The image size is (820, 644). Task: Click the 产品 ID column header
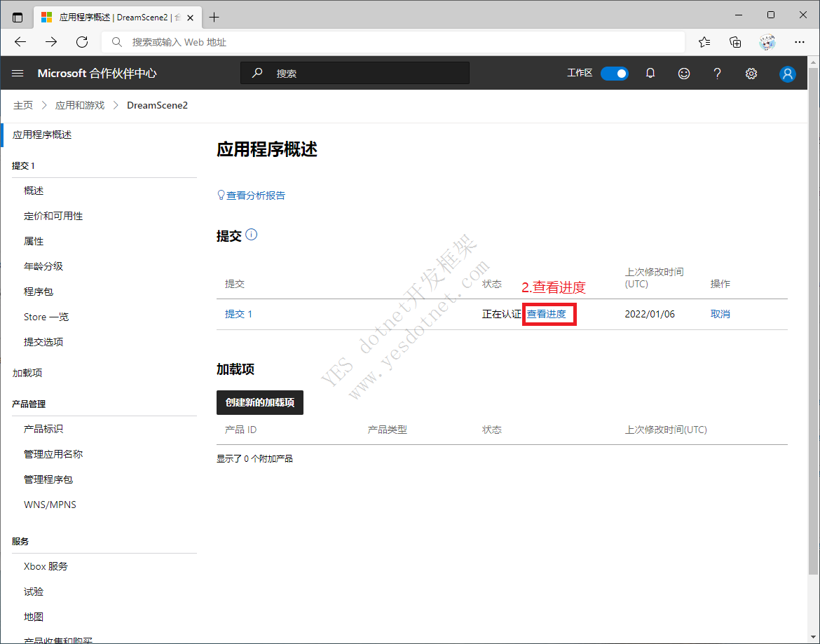tap(240, 430)
